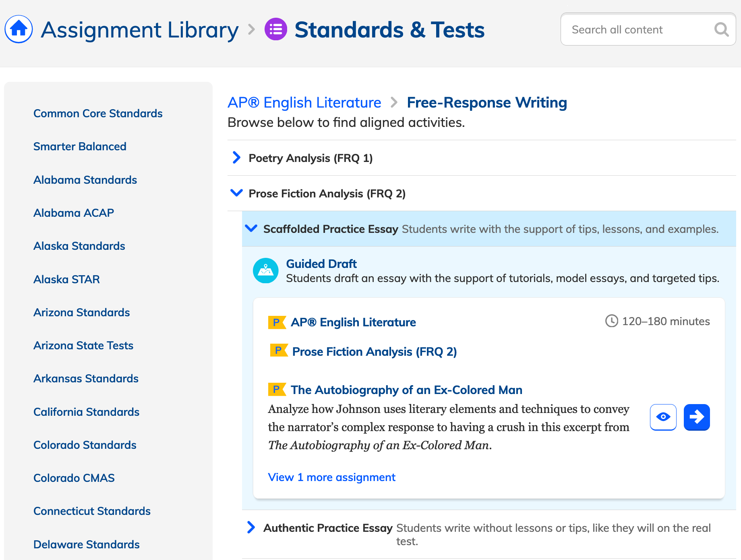Screen dimensions: 741x560
Task: Click the home icon
Action: click(x=19, y=29)
